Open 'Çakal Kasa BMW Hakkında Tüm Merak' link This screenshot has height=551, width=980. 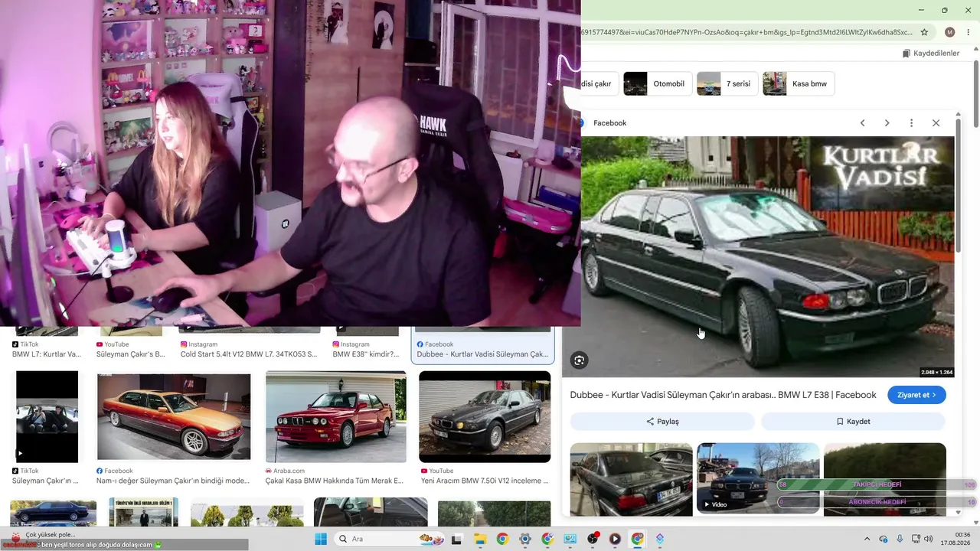pyautogui.click(x=334, y=481)
